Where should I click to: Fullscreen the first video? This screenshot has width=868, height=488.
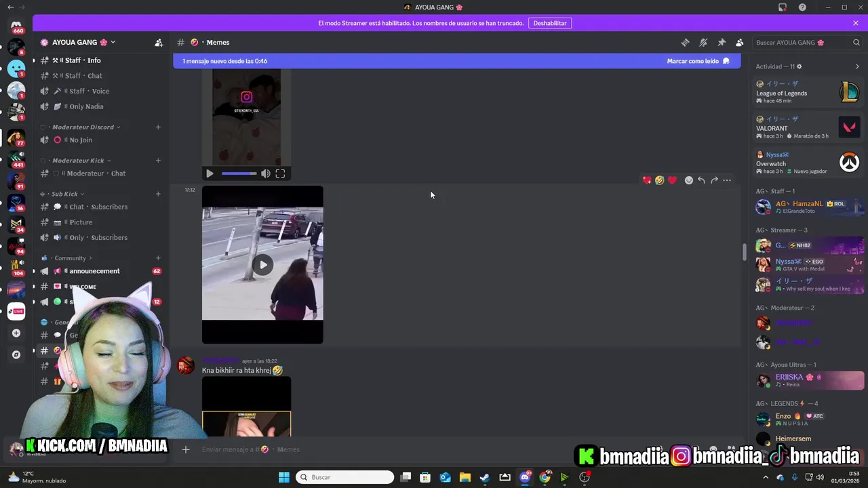pyautogui.click(x=280, y=174)
